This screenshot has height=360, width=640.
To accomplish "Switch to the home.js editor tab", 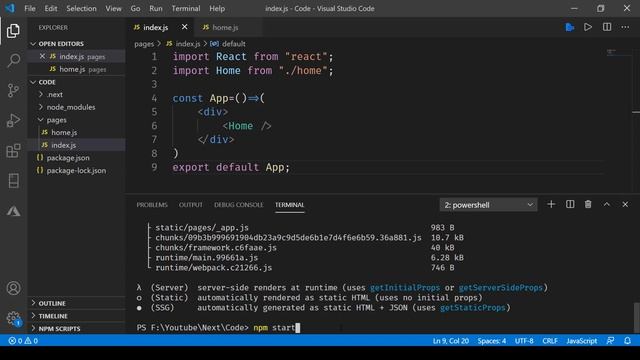I will [x=225, y=27].
